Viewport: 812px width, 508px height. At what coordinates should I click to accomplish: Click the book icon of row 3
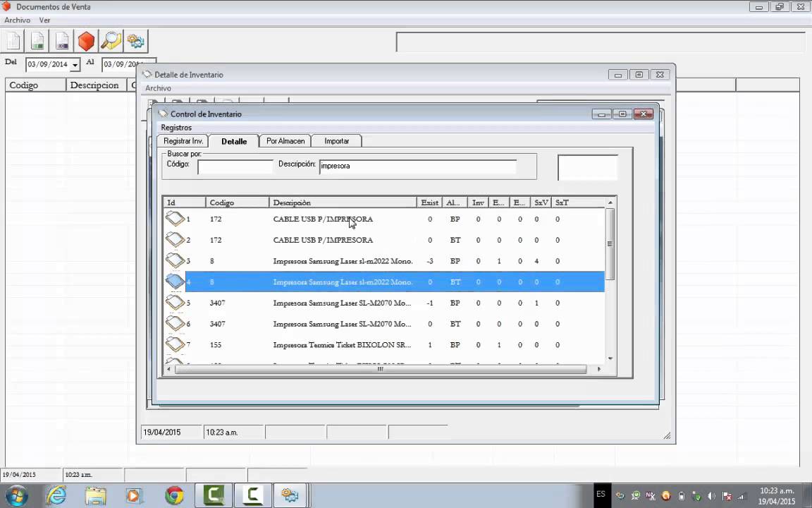click(x=175, y=260)
